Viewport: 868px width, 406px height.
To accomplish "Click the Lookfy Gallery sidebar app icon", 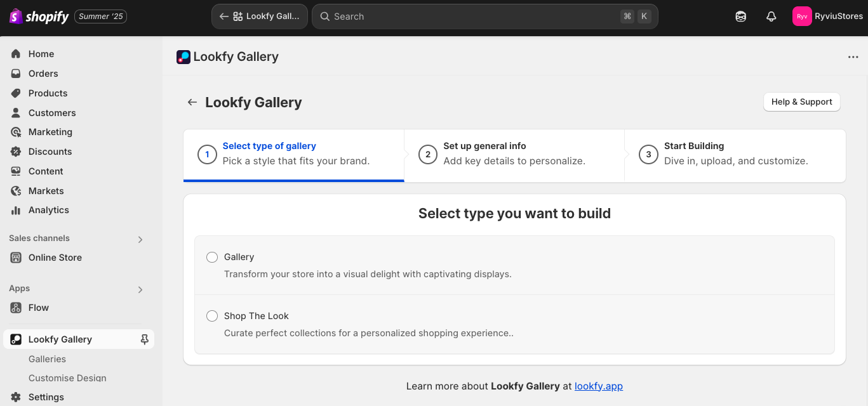I will pyautogui.click(x=16, y=339).
